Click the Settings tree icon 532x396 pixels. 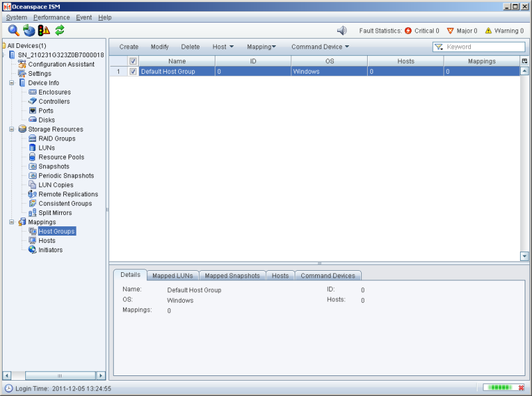22,73
